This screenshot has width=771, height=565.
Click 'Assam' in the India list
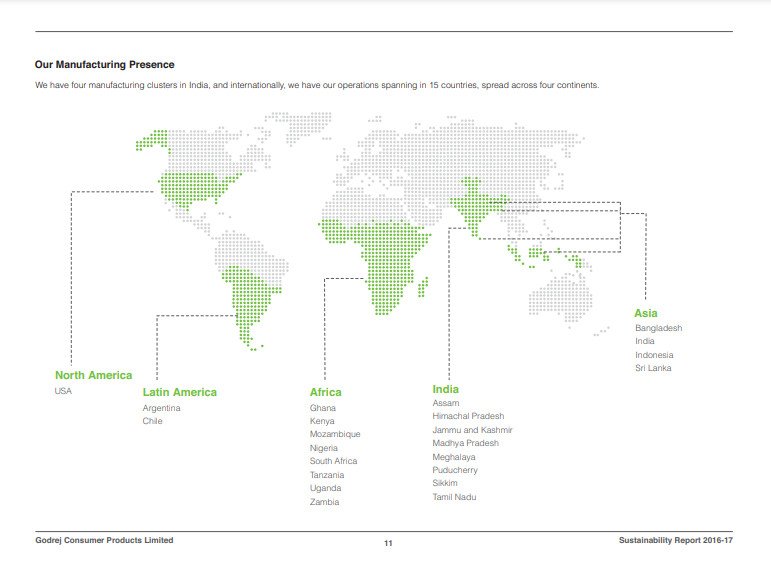click(446, 403)
